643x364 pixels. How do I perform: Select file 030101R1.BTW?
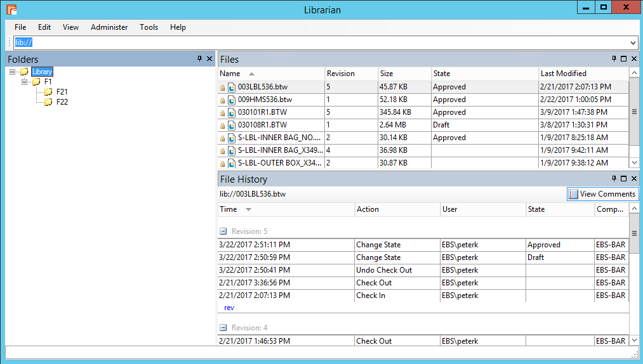click(262, 112)
